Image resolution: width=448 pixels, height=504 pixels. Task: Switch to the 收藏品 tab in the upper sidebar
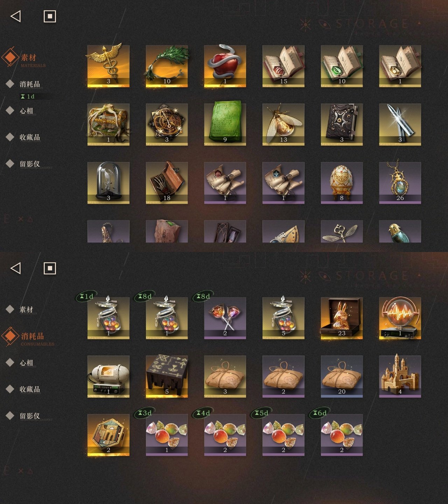pos(30,137)
